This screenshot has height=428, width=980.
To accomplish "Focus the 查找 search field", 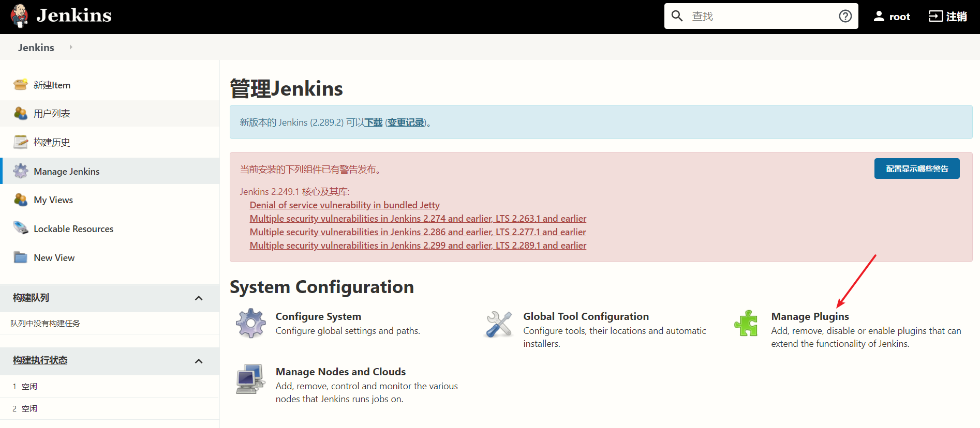I will point(761,16).
